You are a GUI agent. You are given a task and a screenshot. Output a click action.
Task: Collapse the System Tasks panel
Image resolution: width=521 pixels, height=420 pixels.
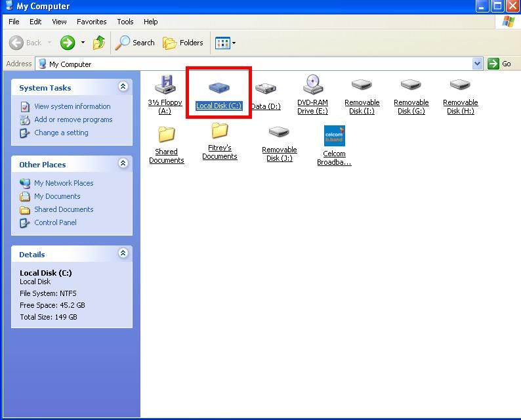click(x=123, y=87)
